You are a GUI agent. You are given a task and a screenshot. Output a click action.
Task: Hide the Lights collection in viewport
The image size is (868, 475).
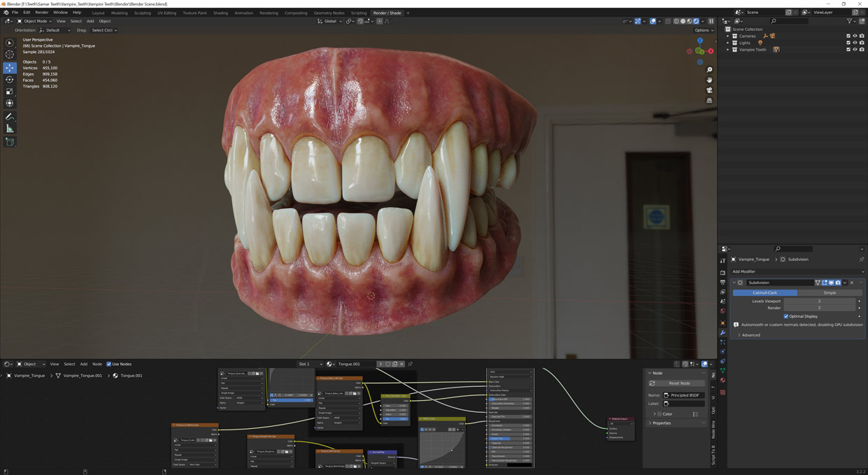[x=855, y=43]
